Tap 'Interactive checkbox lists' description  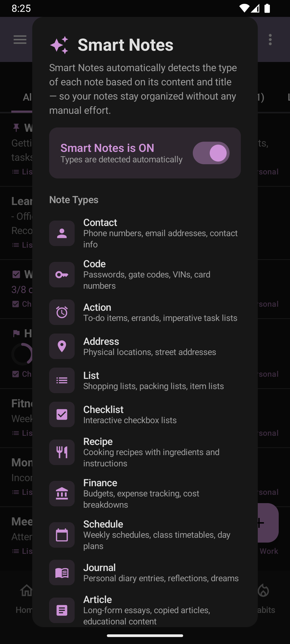point(130,420)
